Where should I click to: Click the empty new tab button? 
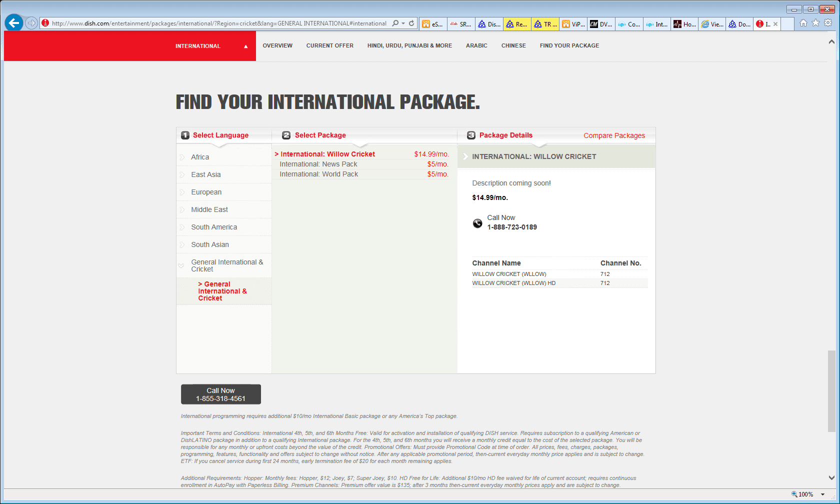(787, 24)
